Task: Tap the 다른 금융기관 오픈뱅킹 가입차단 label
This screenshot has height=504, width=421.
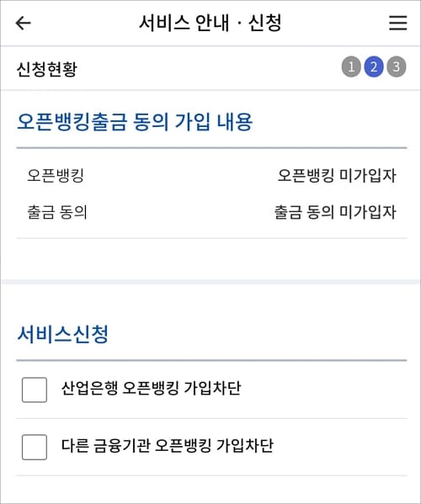Action: click(x=168, y=446)
